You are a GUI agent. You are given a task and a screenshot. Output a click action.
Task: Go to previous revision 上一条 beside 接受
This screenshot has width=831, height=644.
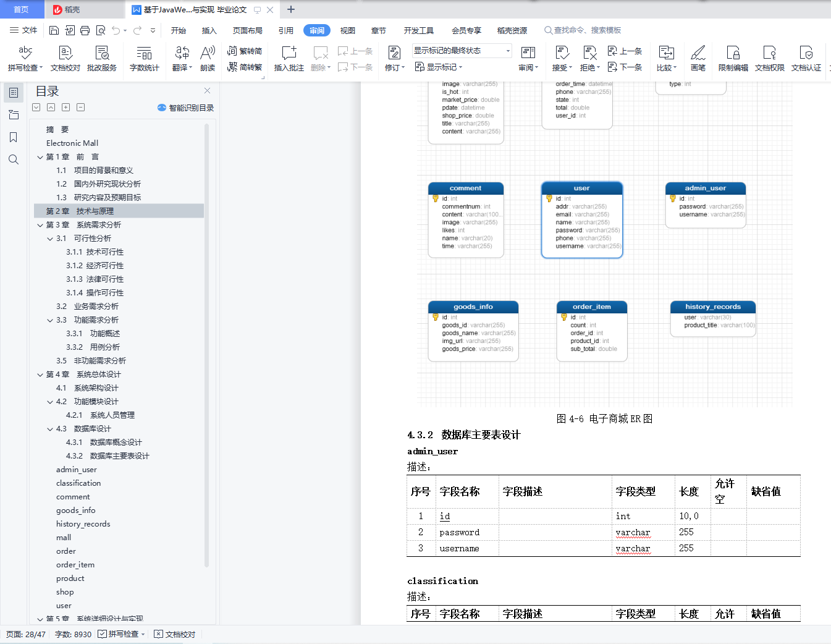(x=625, y=51)
